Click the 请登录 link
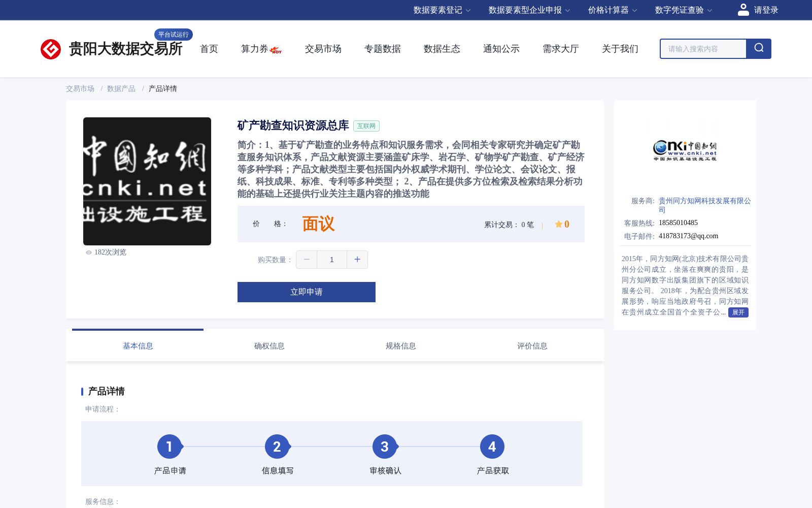812x508 pixels. [x=766, y=10]
